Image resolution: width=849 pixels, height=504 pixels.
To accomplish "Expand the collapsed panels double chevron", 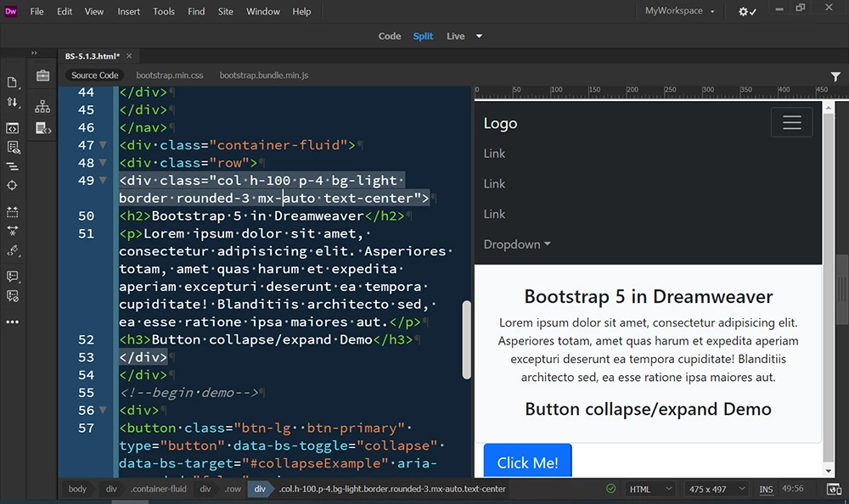I will [34, 53].
